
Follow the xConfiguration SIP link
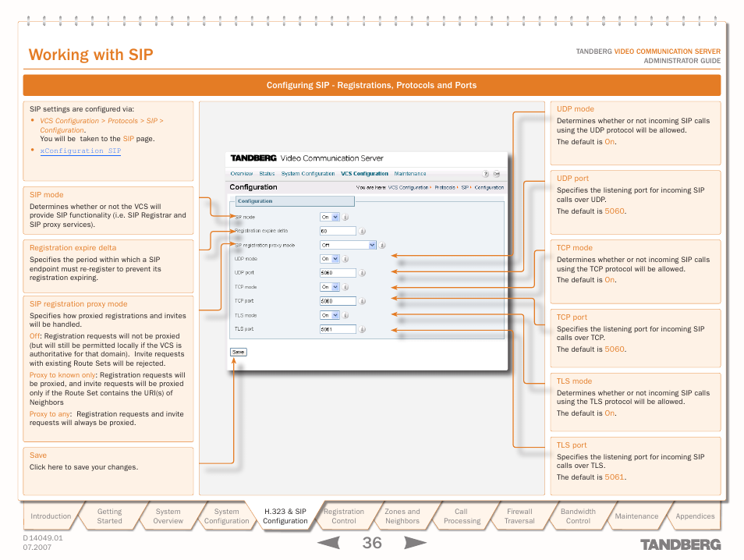(80, 151)
